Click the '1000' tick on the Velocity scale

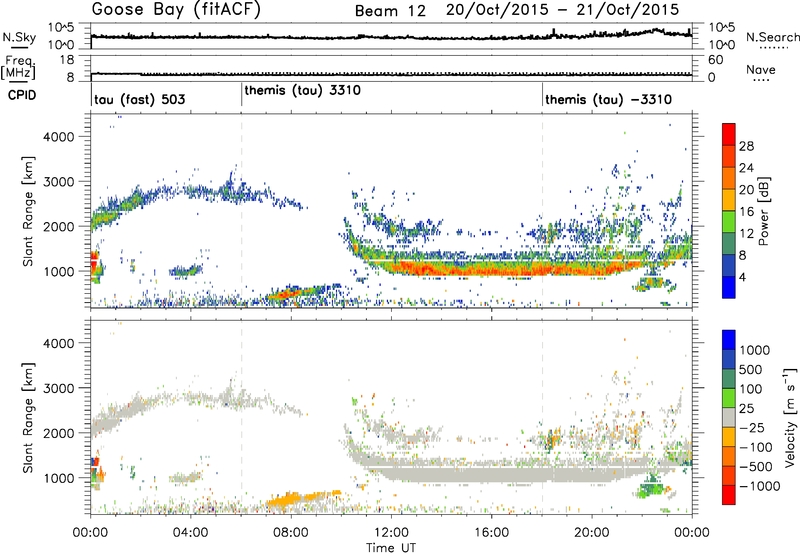click(755, 350)
